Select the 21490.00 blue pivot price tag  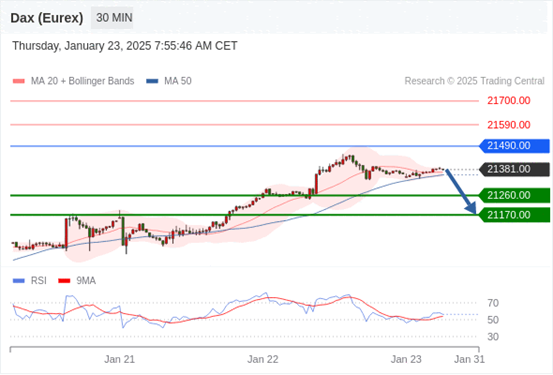tap(514, 146)
